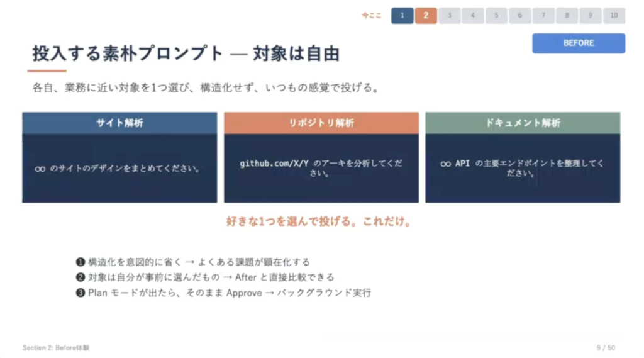Click the 9 / 50 page counter
Image resolution: width=644 pixels, height=358 pixels.
pyautogui.click(x=606, y=348)
